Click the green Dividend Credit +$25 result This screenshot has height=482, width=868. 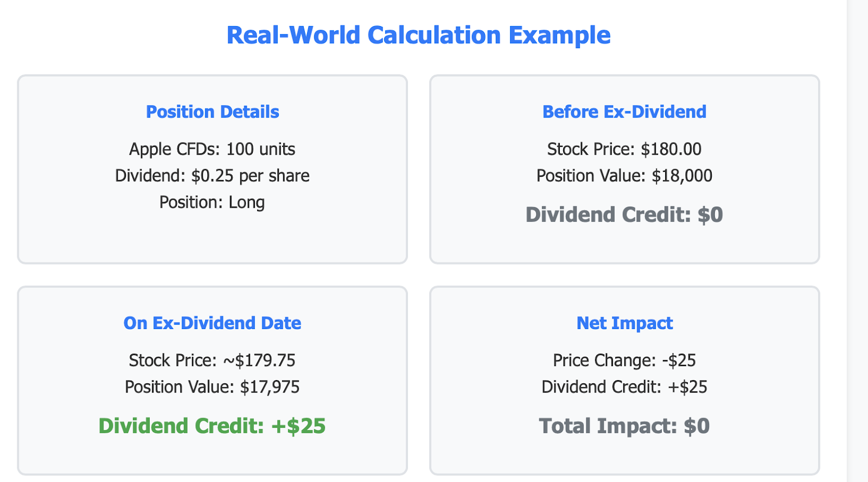pyautogui.click(x=212, y=426)
